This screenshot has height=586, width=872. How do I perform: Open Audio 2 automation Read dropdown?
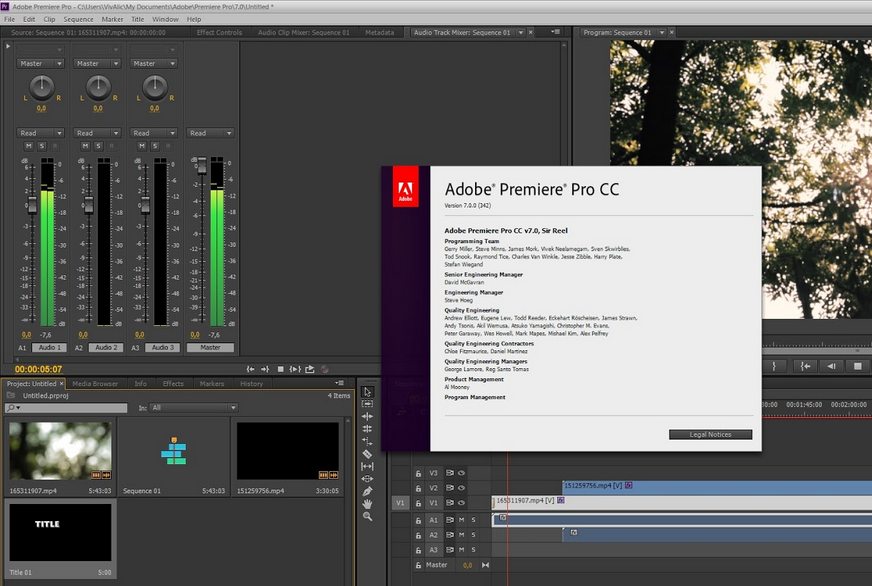click(x=97, y=133)
